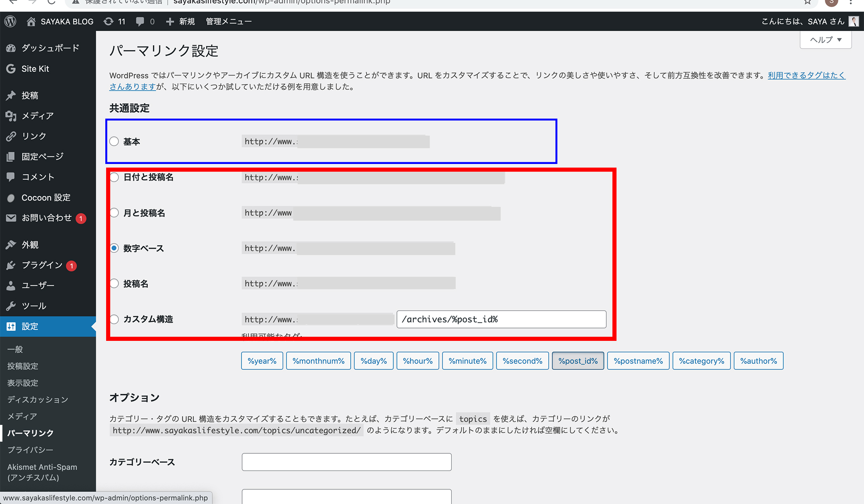Viewport: 864px width, 504px height.
Task: Open the プライバシー submenu item
Action: [x=30, y=450]
